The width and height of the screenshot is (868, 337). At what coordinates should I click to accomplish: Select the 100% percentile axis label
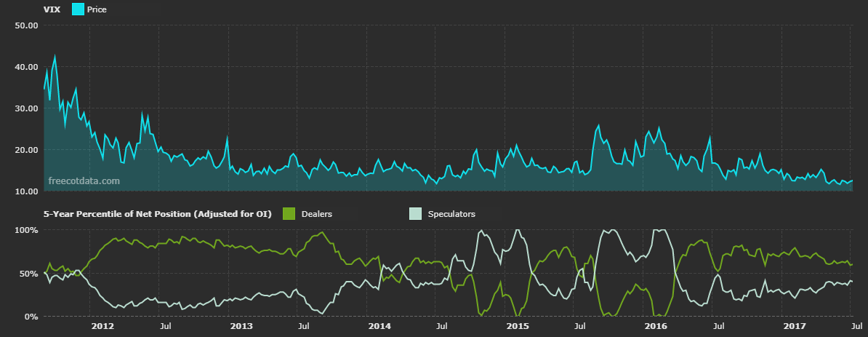[x=28, y=229]
